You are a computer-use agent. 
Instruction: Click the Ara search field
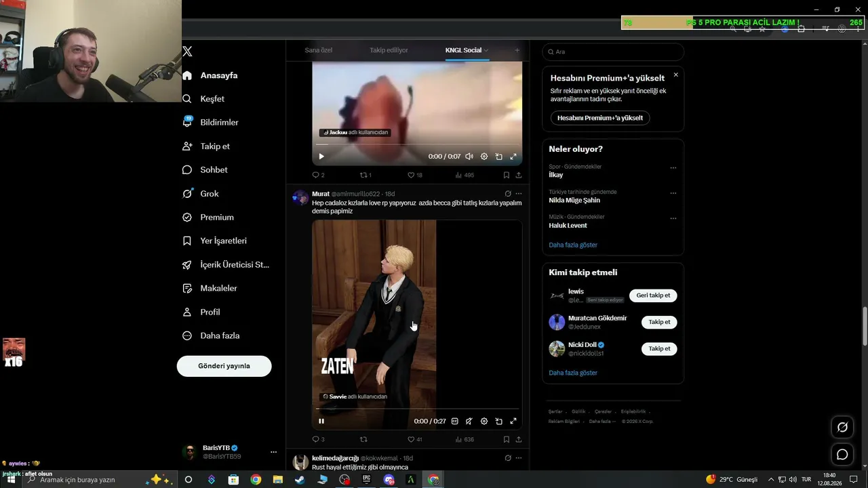point(613,52)
